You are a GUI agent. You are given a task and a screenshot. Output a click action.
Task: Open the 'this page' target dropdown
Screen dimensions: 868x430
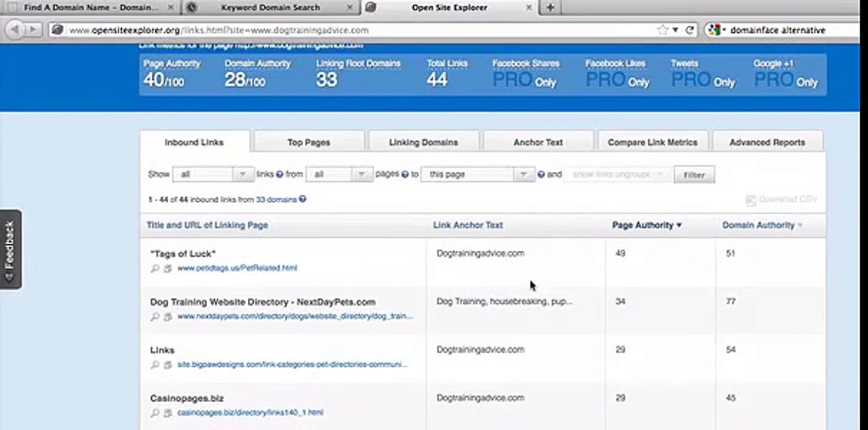coord(478,174)
